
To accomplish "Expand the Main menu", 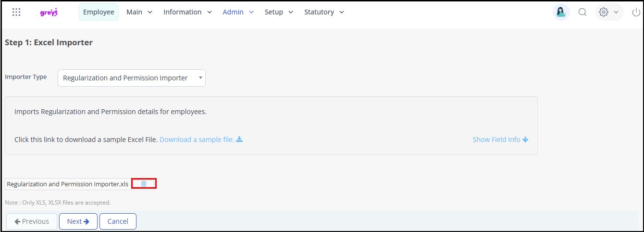I will click(139, 13).
